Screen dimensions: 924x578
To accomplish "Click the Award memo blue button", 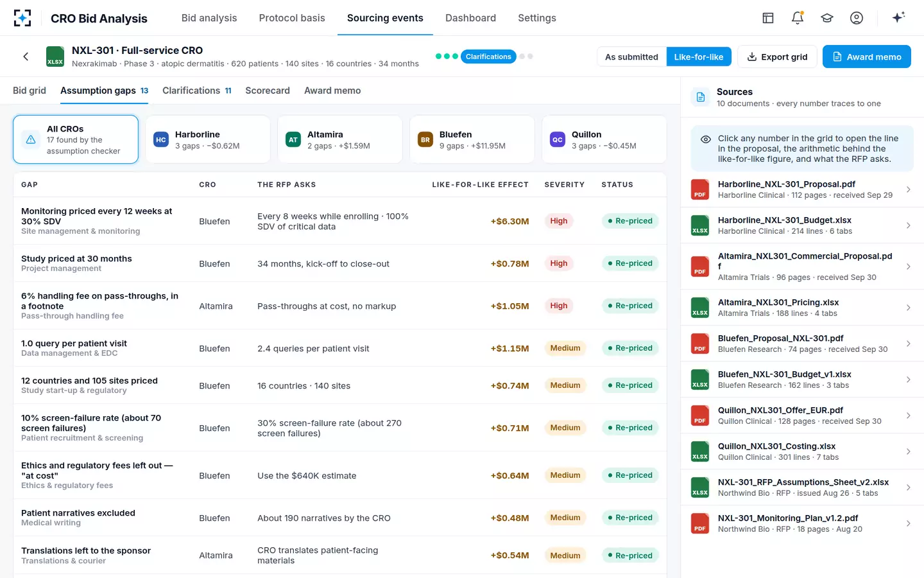I will [x=867, y=57].
